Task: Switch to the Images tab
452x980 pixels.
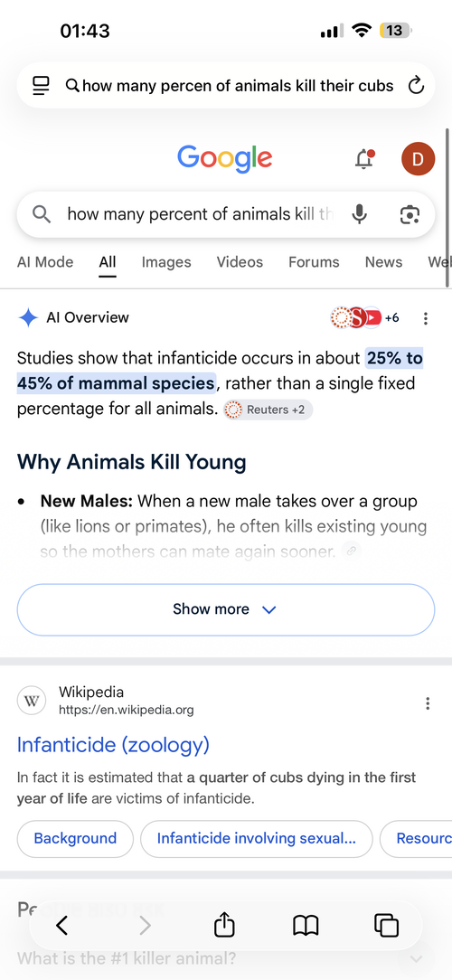Action: [x=166, y=262]
